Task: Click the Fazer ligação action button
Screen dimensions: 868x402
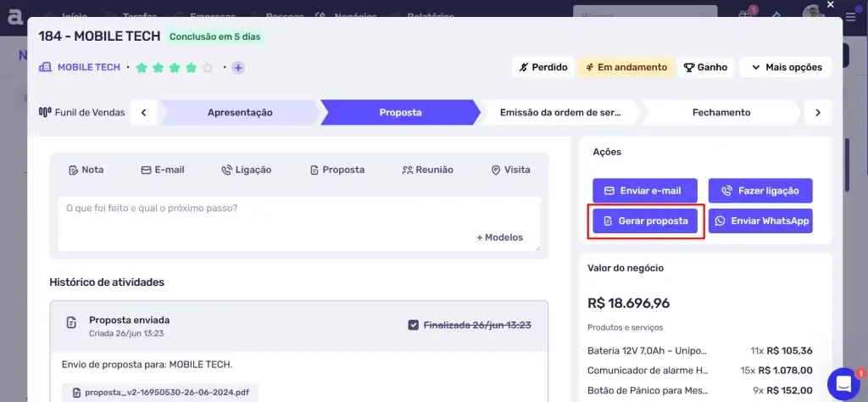Action: pyautogui.click(x=760, y=191)
